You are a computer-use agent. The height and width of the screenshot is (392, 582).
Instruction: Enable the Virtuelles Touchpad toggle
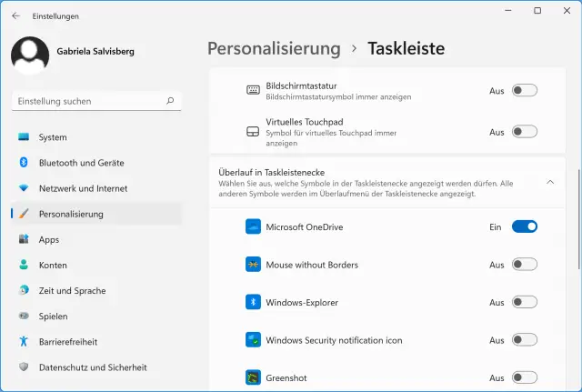click(x=525, y=132)
